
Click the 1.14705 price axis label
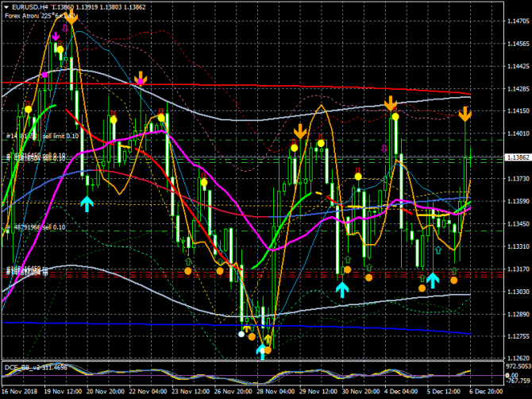click(x=518, y=21)
